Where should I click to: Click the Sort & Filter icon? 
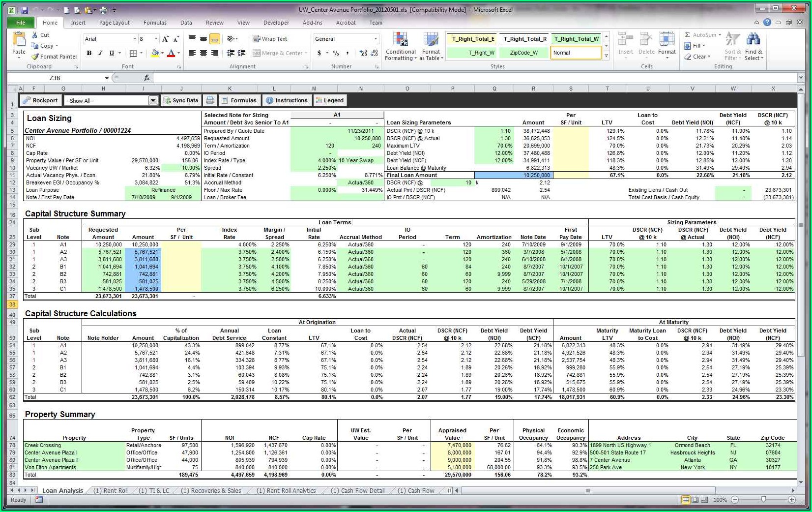[732, 39]
